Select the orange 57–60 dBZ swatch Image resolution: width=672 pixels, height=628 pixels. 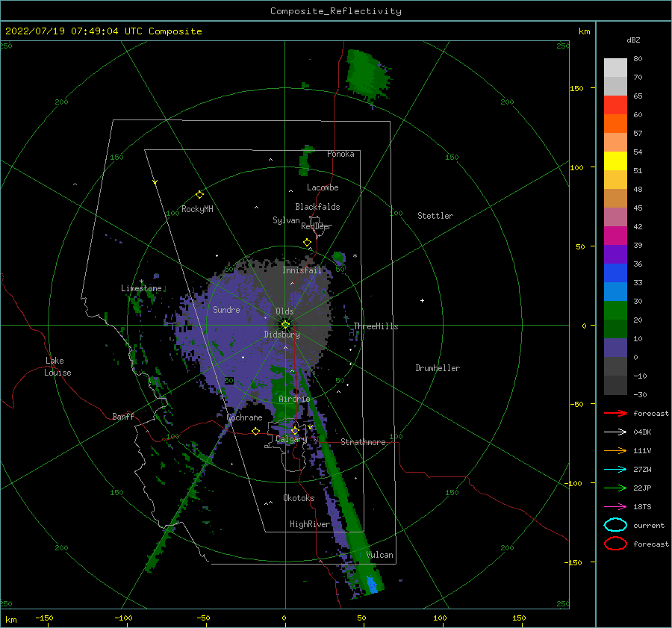click(615, 124)
